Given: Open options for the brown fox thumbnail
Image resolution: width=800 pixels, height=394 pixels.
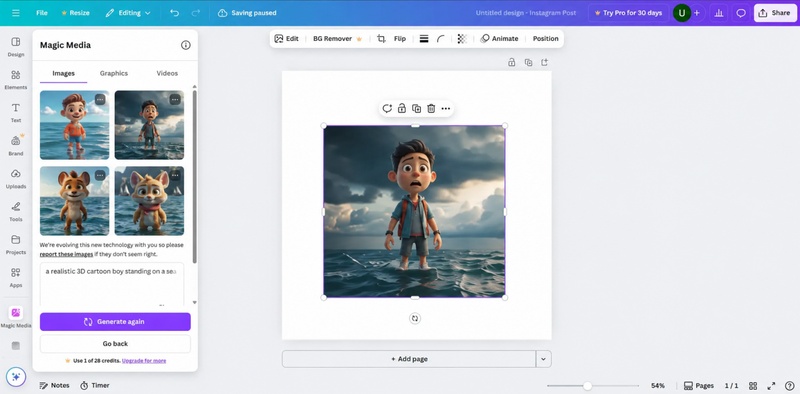Looking at the screenshot, I should (x=100, y=175).
